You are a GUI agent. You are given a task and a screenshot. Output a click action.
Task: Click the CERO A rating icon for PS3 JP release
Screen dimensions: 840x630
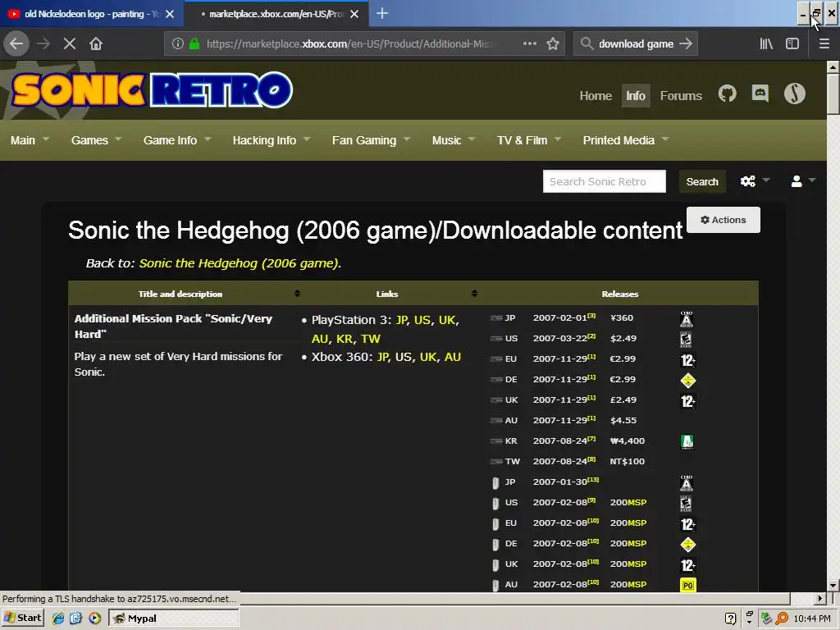point(687,319)
